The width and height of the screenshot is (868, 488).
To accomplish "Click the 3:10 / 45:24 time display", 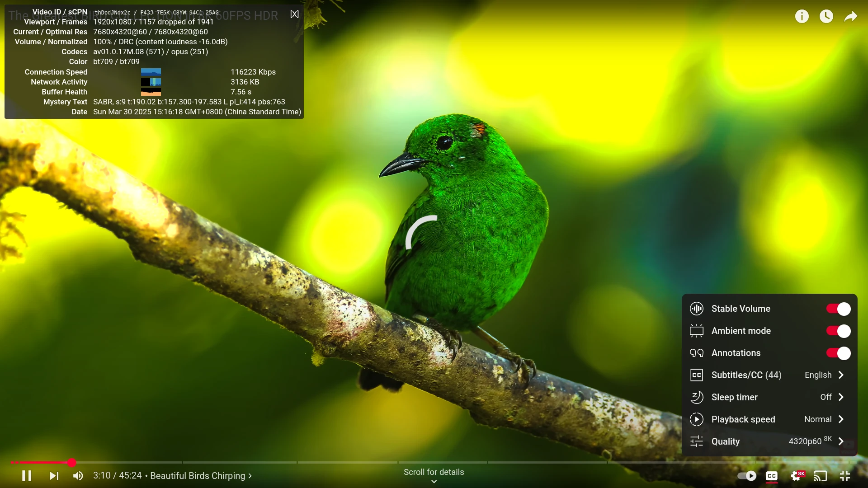I will 117,476.
